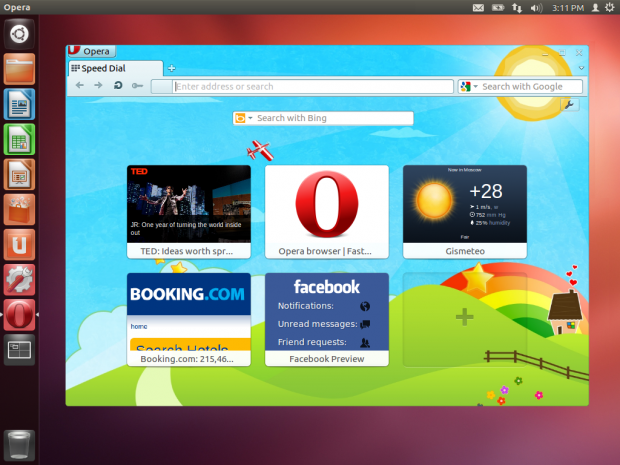Open the Facebook Preview speed dial
Image resolution: width=620 pixels, height=465 pixels.
click(327, 319)
